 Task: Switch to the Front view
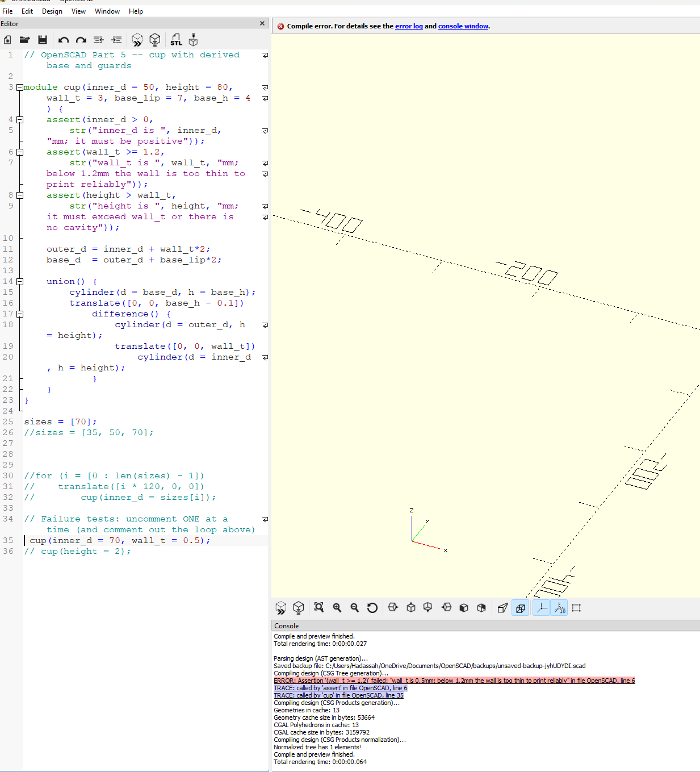[464, 608]
